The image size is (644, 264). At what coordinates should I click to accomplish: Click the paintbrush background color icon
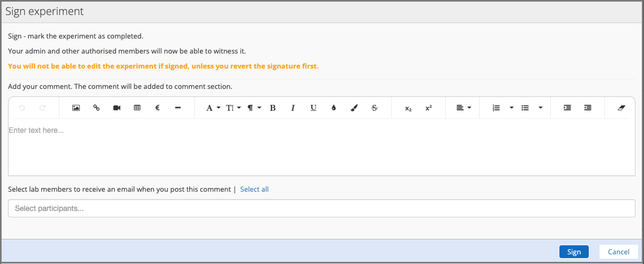(354, 108)
